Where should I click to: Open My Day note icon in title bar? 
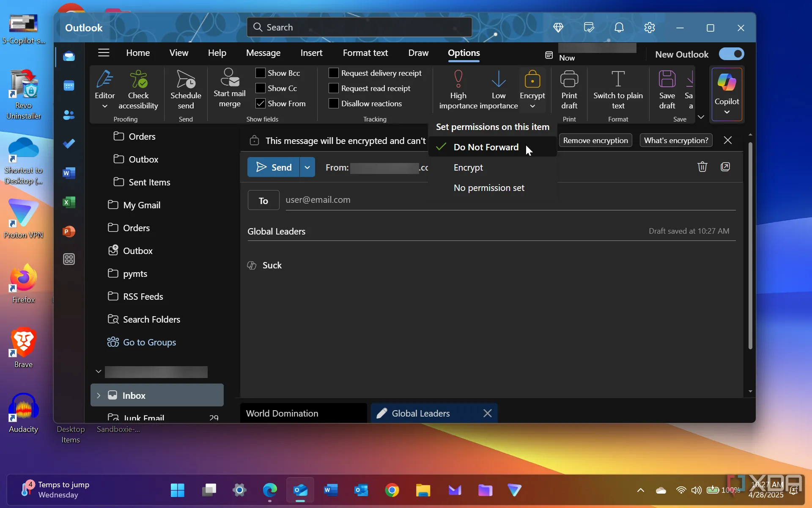[589, 28]
